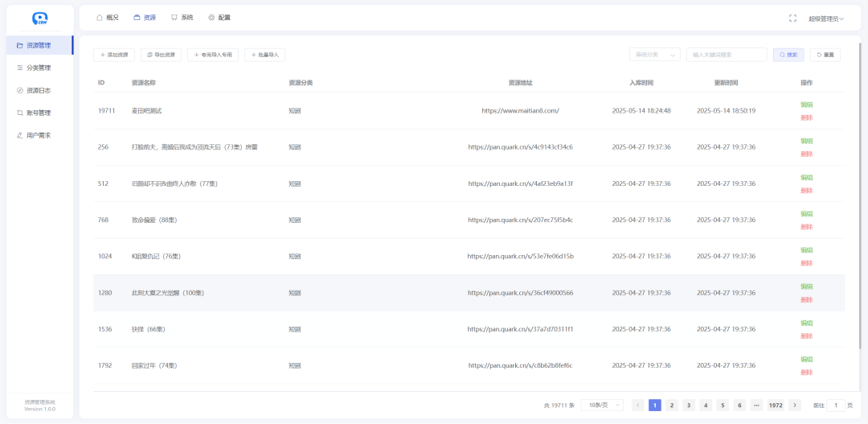868x424 pixels.
Task: Open 资源日志 in sidebar
Action: pyautogui.click(x=40, y=90)
